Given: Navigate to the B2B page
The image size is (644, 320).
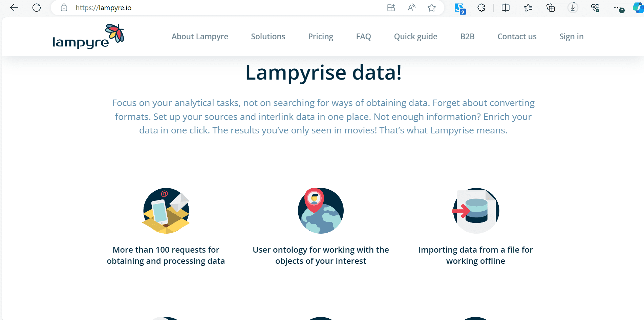Looking at the screenshot, I should pos(468,37).
